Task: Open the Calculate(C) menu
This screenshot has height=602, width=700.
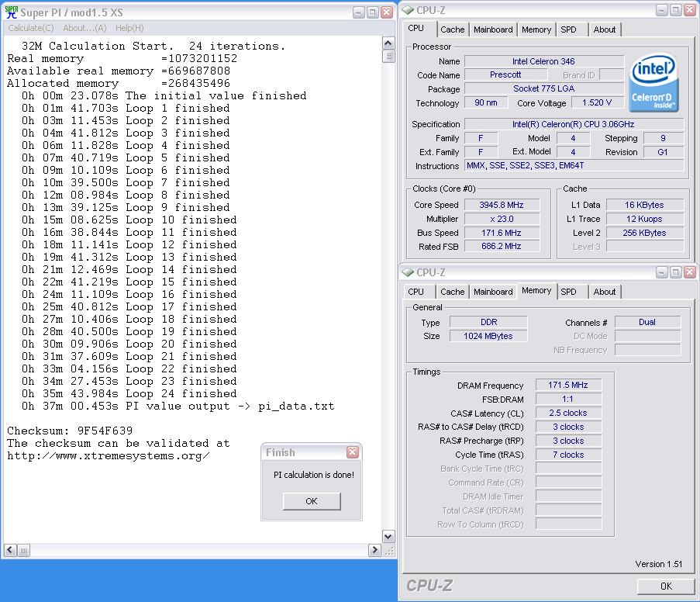Action: pos(31,28)
